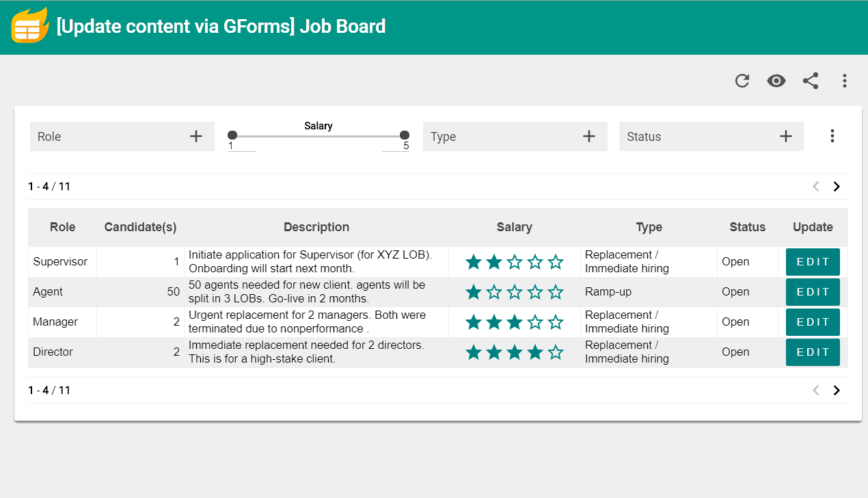The image size is (868, 498).
Task: Click the Open status in Director row
Action: 735,352
